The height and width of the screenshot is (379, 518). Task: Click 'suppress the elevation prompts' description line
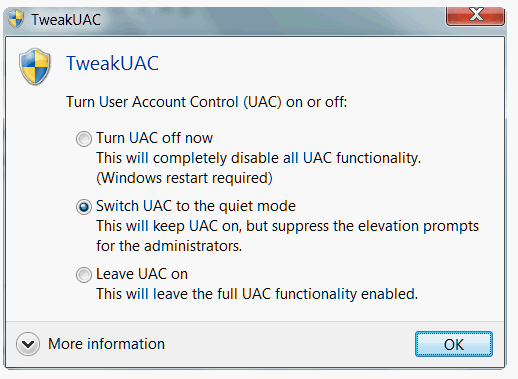(288, 226)
